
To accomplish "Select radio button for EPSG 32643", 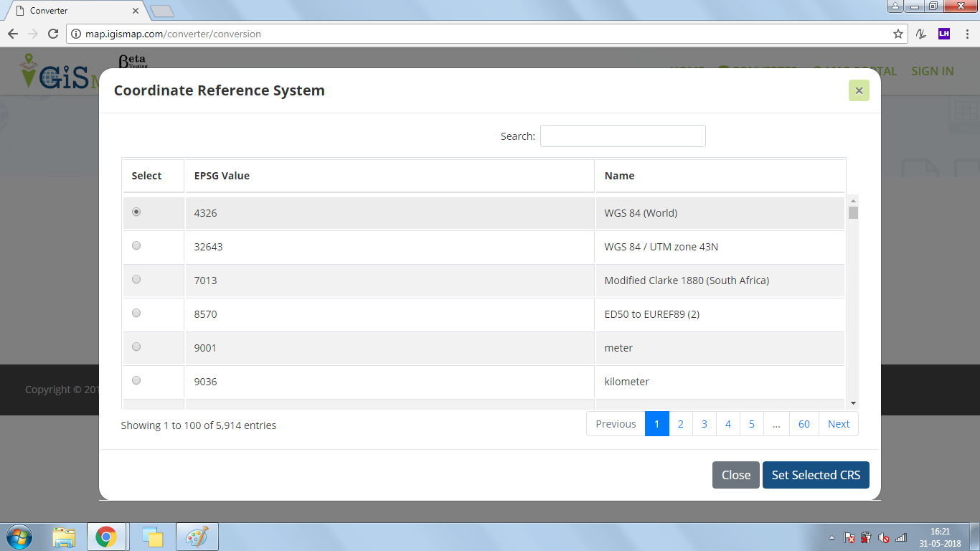I will (136, 246).
